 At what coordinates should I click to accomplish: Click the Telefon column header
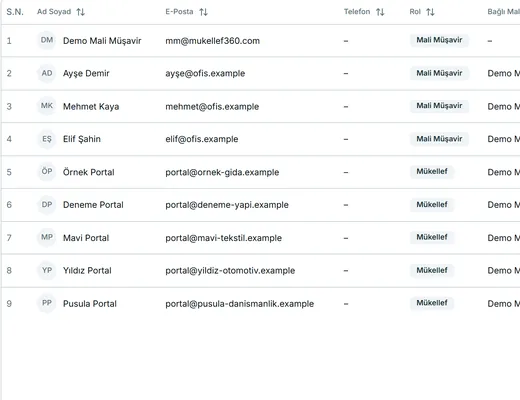coord(357,12)
